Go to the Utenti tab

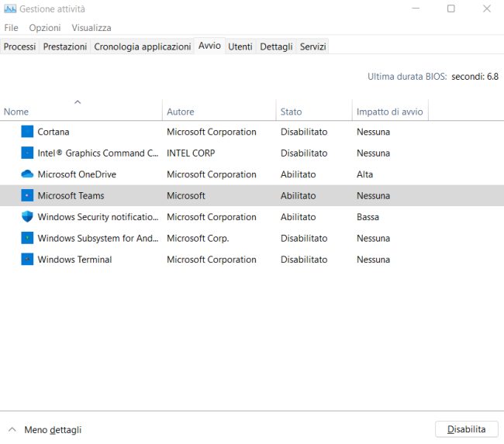pyautogui.click(x=240, y=47)
